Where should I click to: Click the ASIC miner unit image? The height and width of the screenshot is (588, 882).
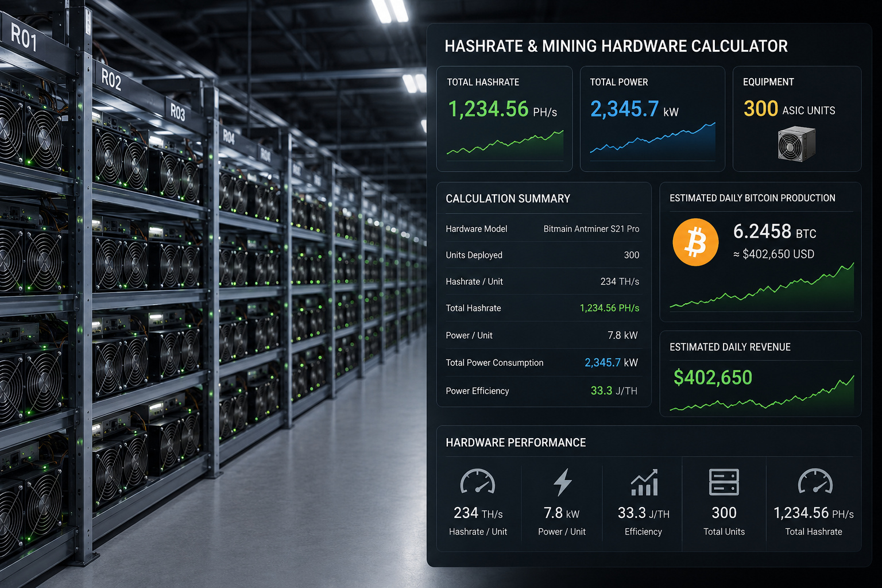(x=796, y=144)
